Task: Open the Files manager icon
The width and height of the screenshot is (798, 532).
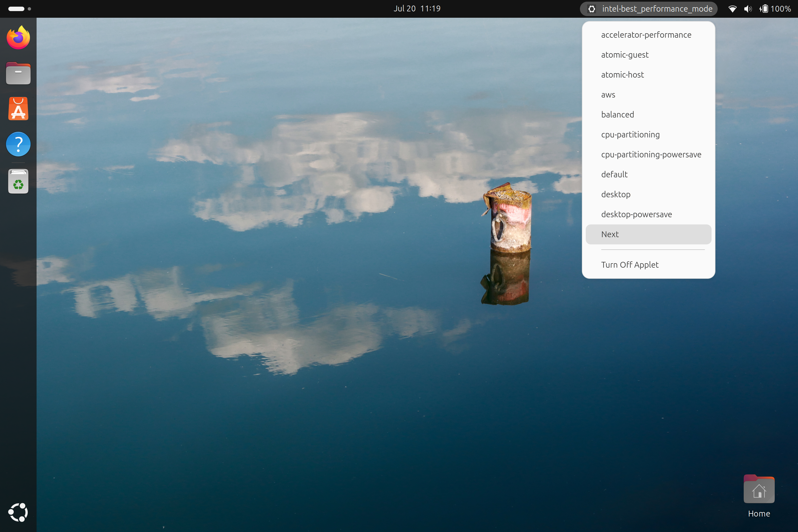Action: pyautogui.click(x=18, y=73)
